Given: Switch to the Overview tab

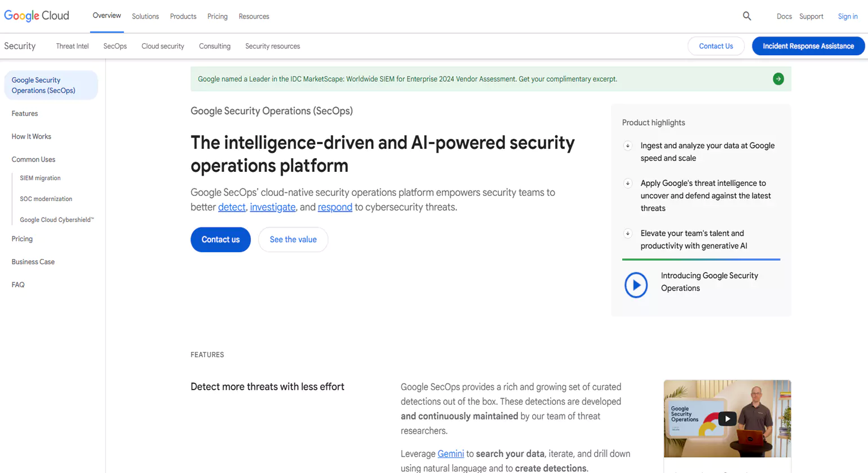Looking at the screenshot, I should [x=107, y=16].
